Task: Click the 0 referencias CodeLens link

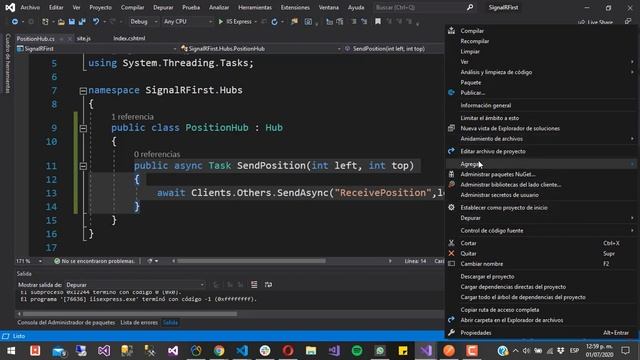Action: coord(157,154)
